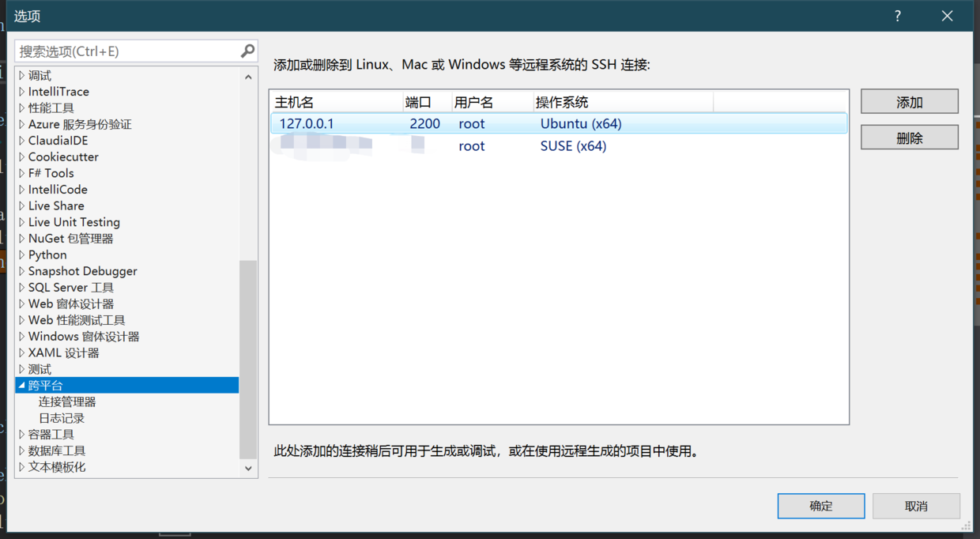The width and height of the screenshot is (980, 539).
Task: Expand the ClaudiaIDE node arrow
Action: pyautogui.click(x=22, y=141)
